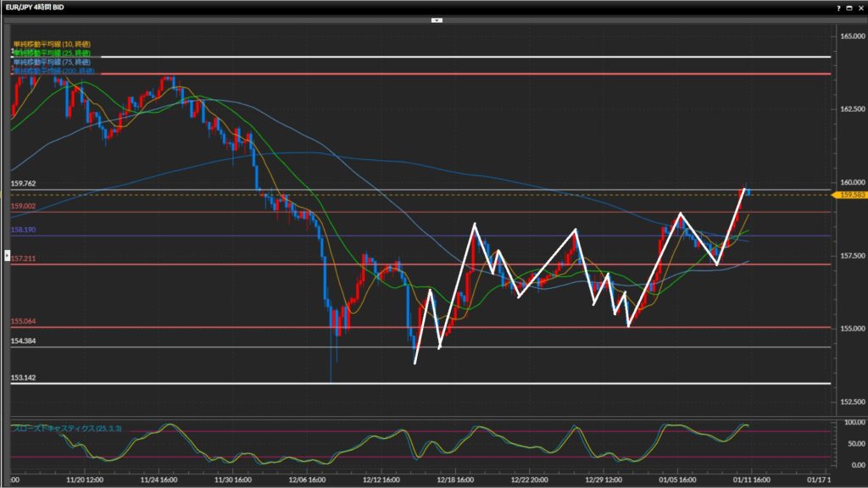The width and height of the screenshot is (868, 488).
Task: Click the current price tag 159.583
Action: pos(851,195)
